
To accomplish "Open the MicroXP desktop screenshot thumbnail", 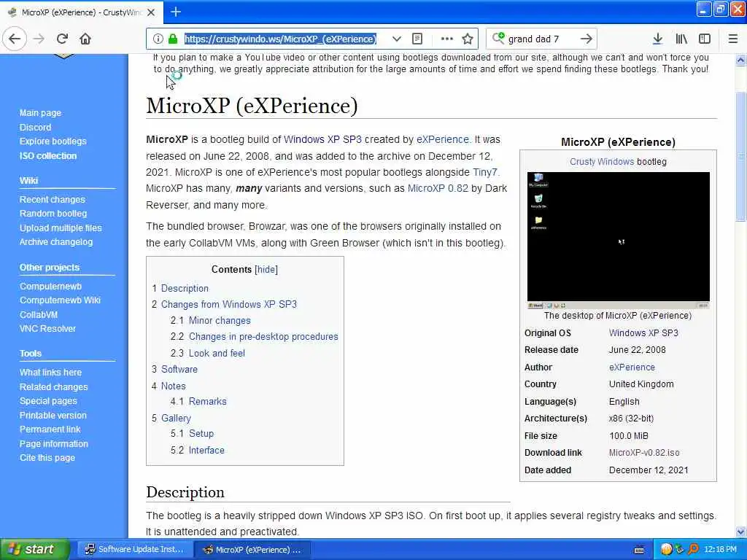I will [x=619, y=241].
